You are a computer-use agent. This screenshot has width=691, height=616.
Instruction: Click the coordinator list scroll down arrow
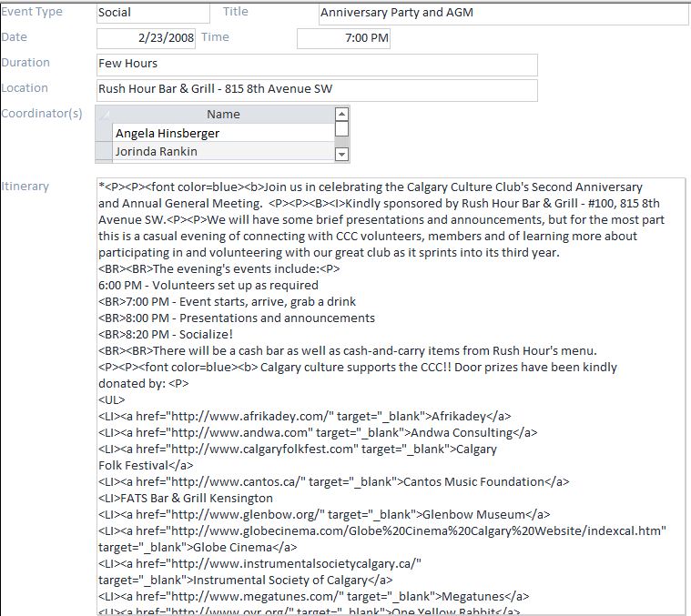pos(341,154)
